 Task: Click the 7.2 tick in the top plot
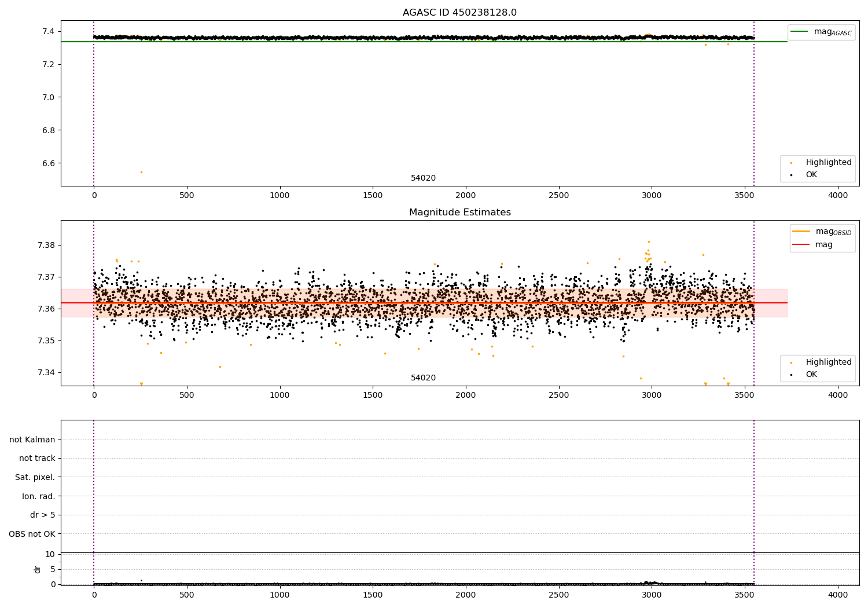pyautogui.click(x=49, y=64)
